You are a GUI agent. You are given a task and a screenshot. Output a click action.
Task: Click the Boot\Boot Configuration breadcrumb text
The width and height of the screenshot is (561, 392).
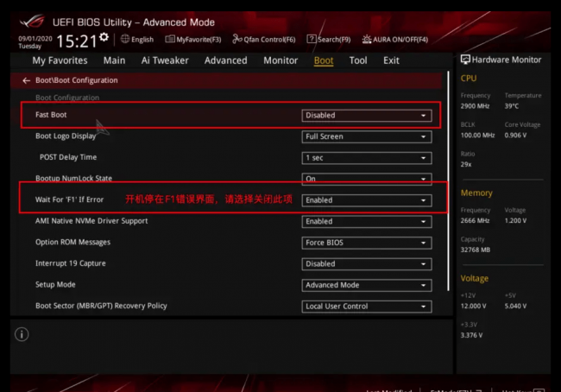click(76, 80)
